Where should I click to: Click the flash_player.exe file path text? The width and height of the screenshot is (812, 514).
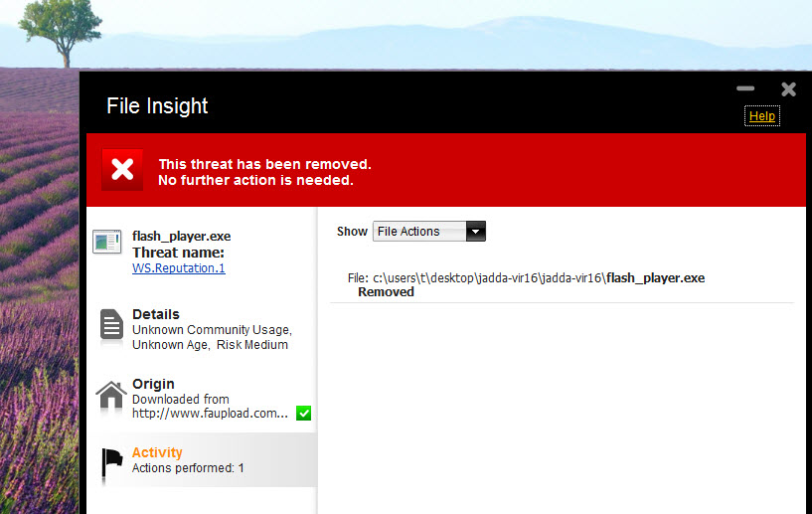(526, 277)
